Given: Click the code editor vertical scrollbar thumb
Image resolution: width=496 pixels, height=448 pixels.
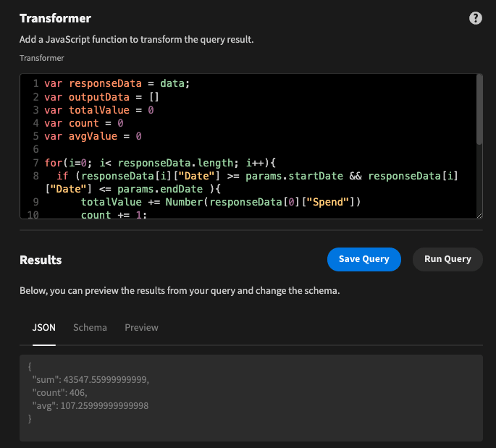Looking at the screenshot, I should (479, 110).
